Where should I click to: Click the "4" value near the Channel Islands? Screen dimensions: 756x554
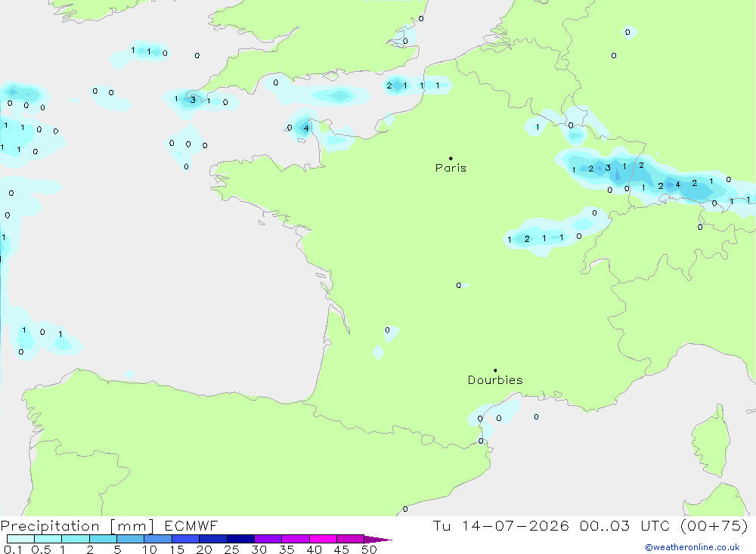[x=306, y=128]
